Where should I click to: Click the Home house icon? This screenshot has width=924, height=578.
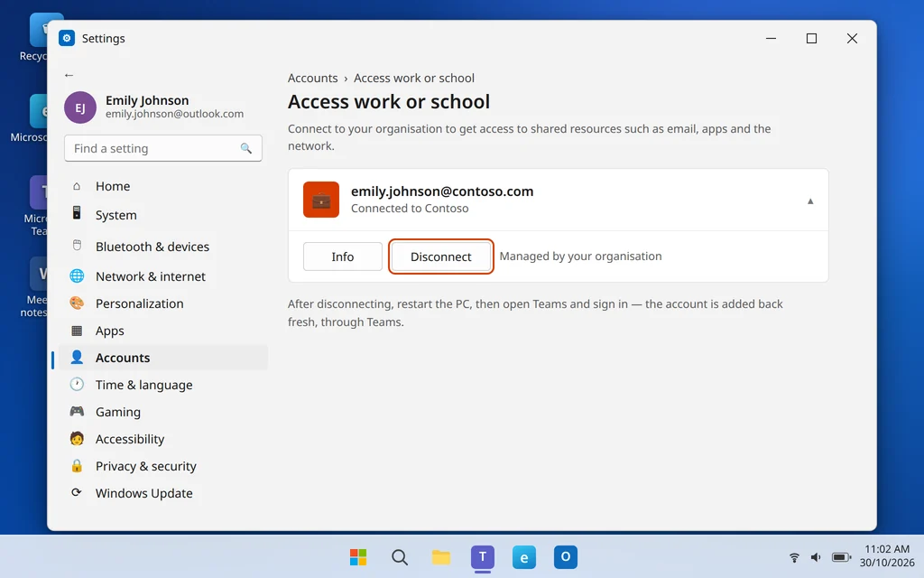click(x=77, y=186)
